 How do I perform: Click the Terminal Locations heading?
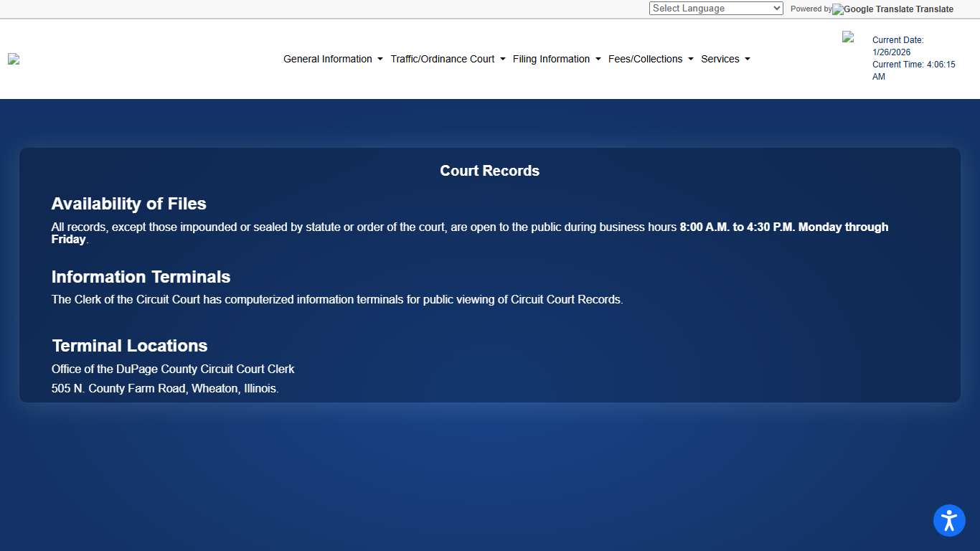(x=130, y=346)
